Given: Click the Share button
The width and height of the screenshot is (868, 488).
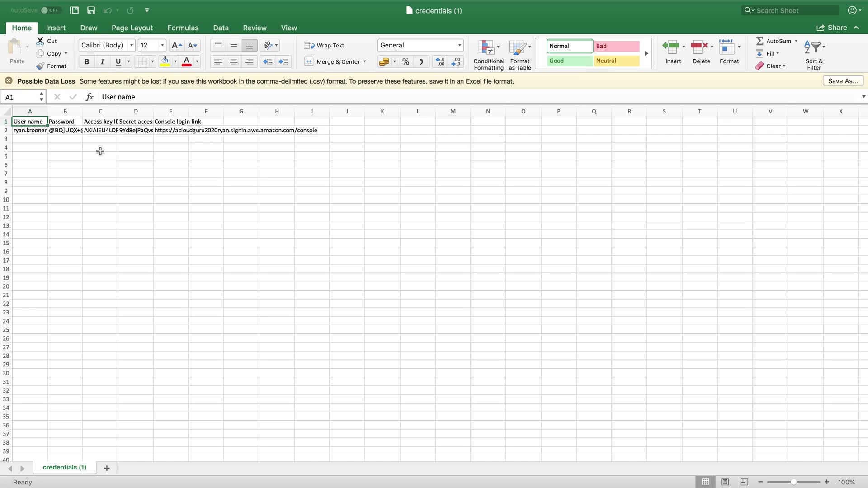Looking at the screenshot, I should 832,28.
